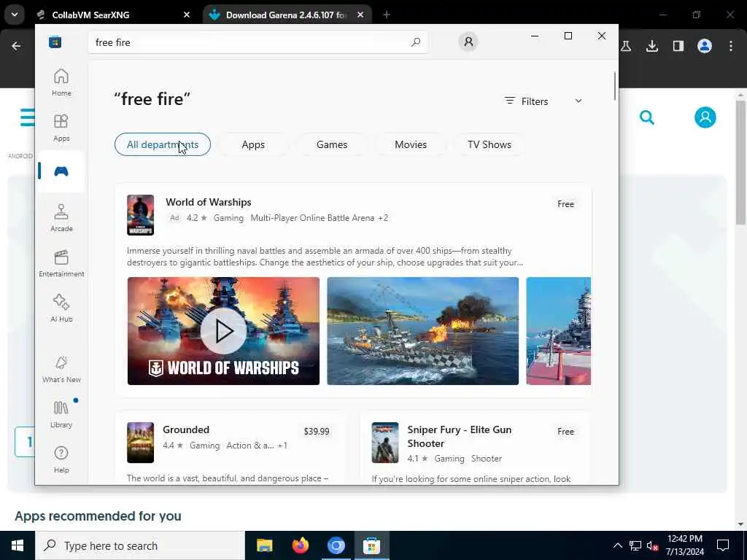This screenshot has width=747, height=560.
Task: Open AI Hub in the sidebar
Action: [61, 308]
